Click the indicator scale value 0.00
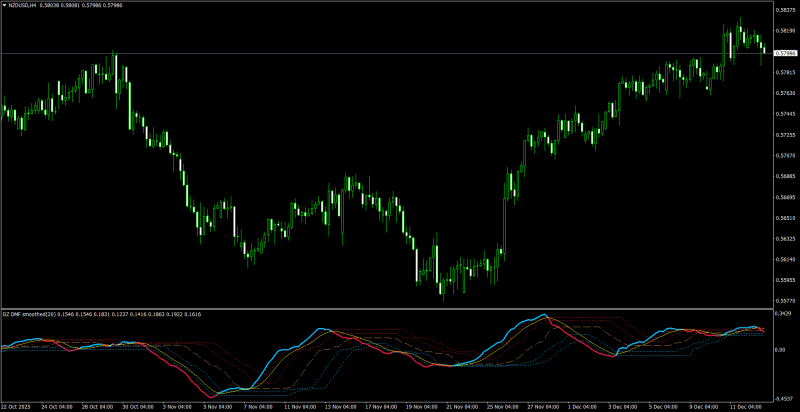 pyautogui.click(x=781, y=350)
